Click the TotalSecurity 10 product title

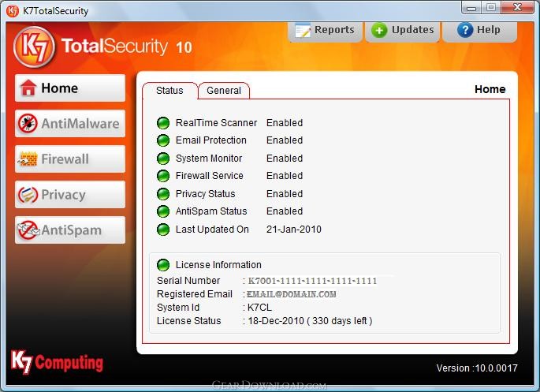(x=127, y=47)
